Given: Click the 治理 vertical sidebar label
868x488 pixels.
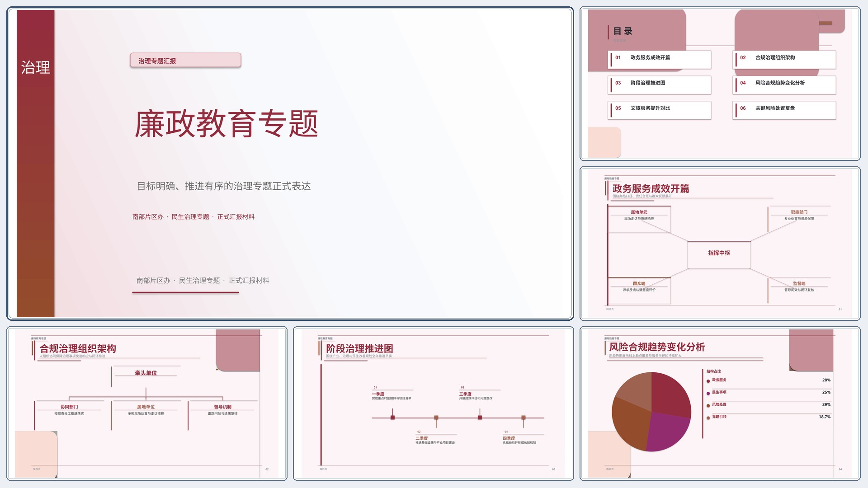Looking at the screenshot, I should point(35,67).
